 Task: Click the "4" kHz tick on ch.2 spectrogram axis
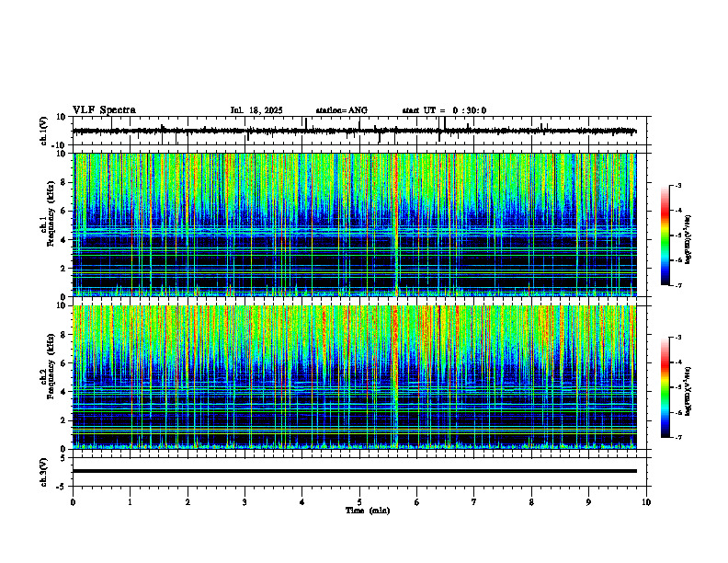tap(63, 392)
